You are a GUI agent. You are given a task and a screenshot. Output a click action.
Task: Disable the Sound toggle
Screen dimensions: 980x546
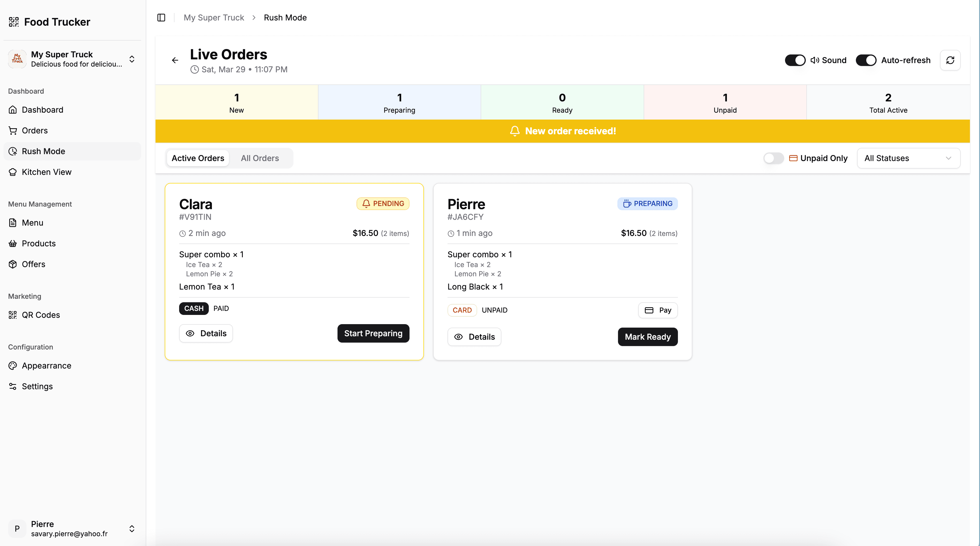coord(795,60)
